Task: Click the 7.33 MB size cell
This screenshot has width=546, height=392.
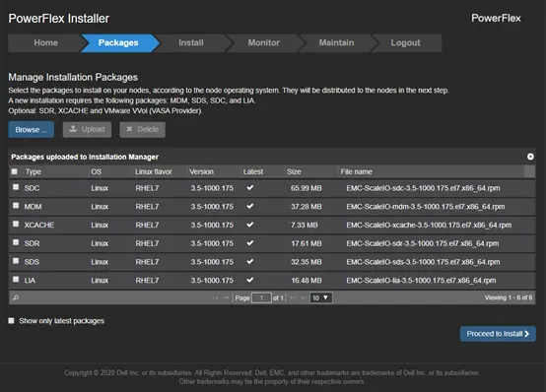Action: point(304,226)
